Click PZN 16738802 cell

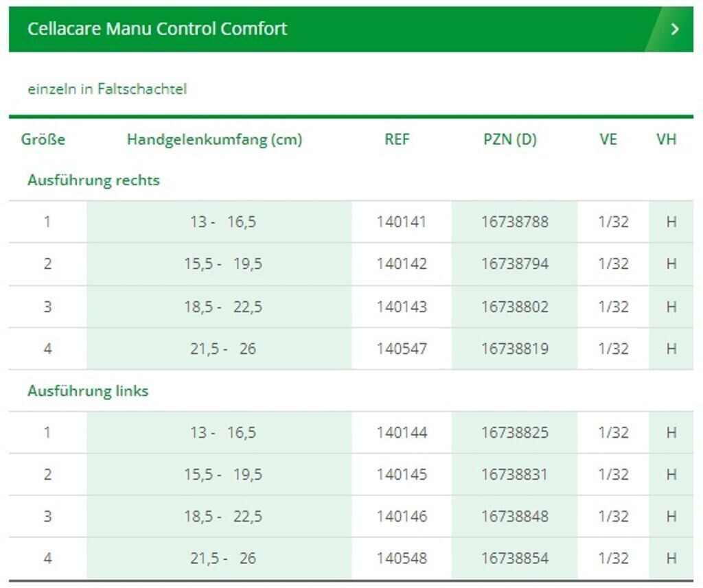click(515, 307)
